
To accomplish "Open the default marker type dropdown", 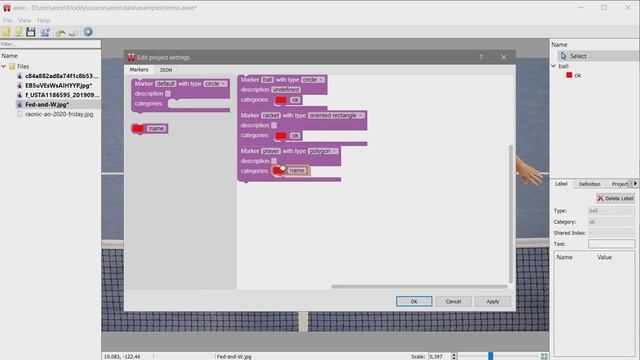I will pos(215,84).
